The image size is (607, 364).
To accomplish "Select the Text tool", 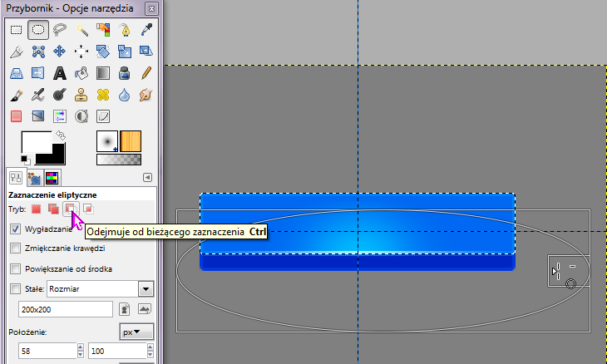I will pyautogui.click(x=60, y=73).
